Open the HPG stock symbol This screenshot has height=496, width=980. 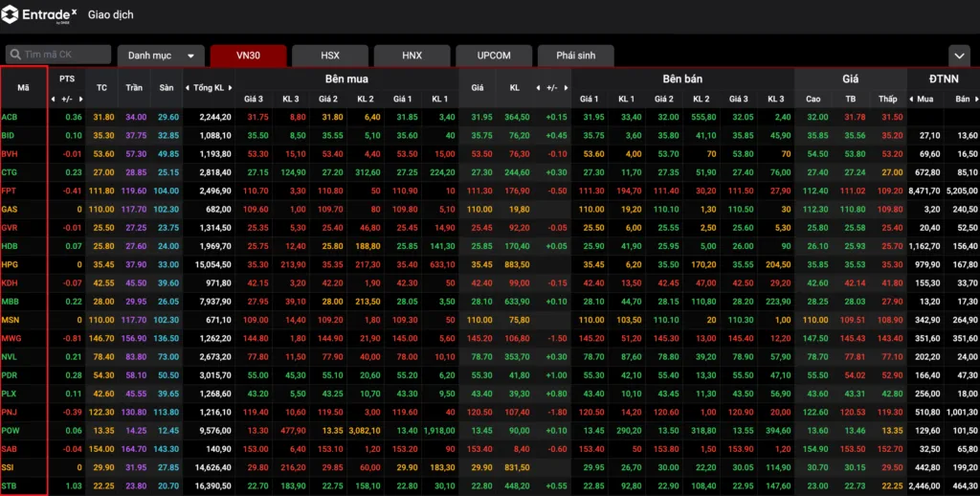(11, 264)
